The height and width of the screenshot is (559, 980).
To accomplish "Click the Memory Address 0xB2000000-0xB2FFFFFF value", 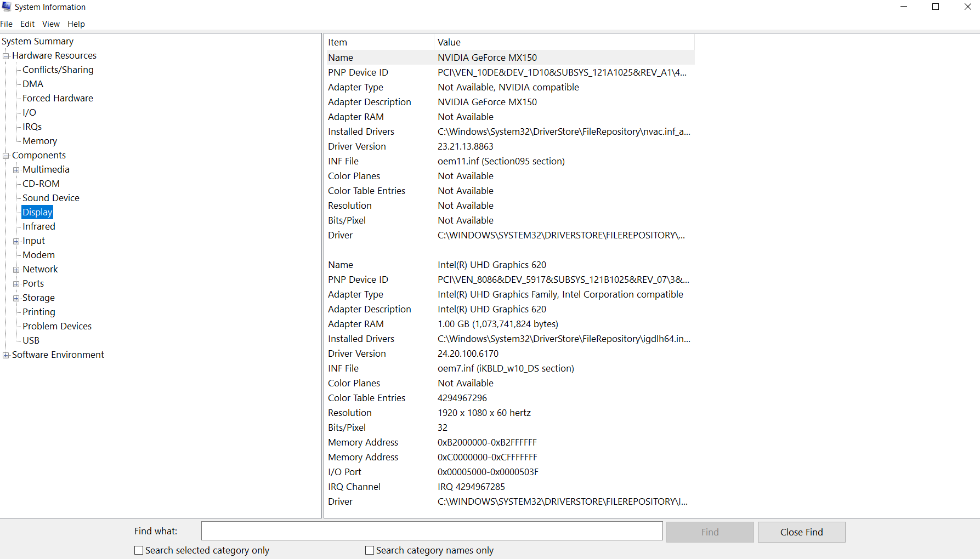I will pos(487,442).
